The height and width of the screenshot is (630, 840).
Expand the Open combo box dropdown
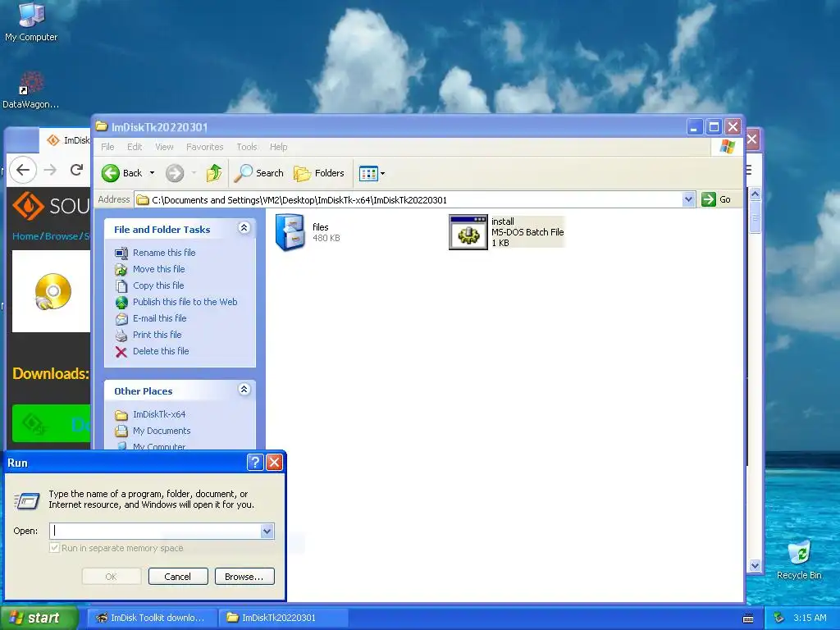tap(267, 531)
